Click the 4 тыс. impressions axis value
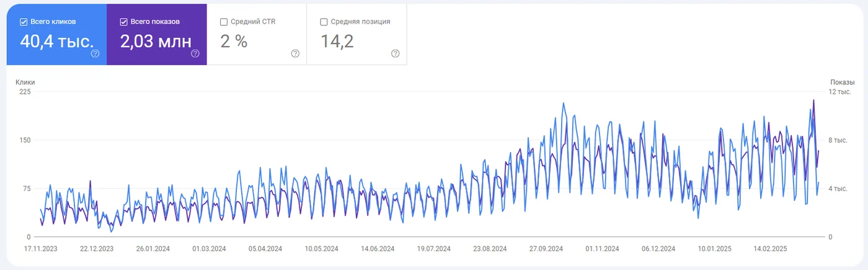The width and height of the screenshot is (868, 270). click(x=838, y=189)
